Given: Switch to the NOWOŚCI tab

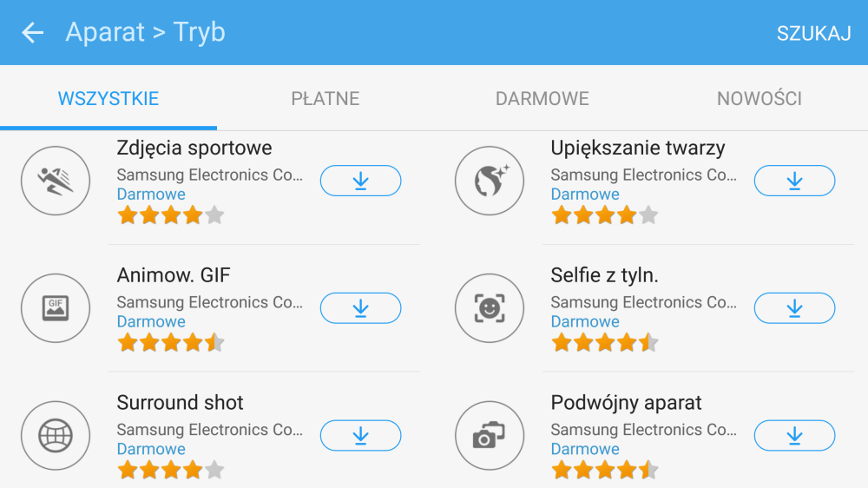Looking at the screenshot, I should point(759,99).
